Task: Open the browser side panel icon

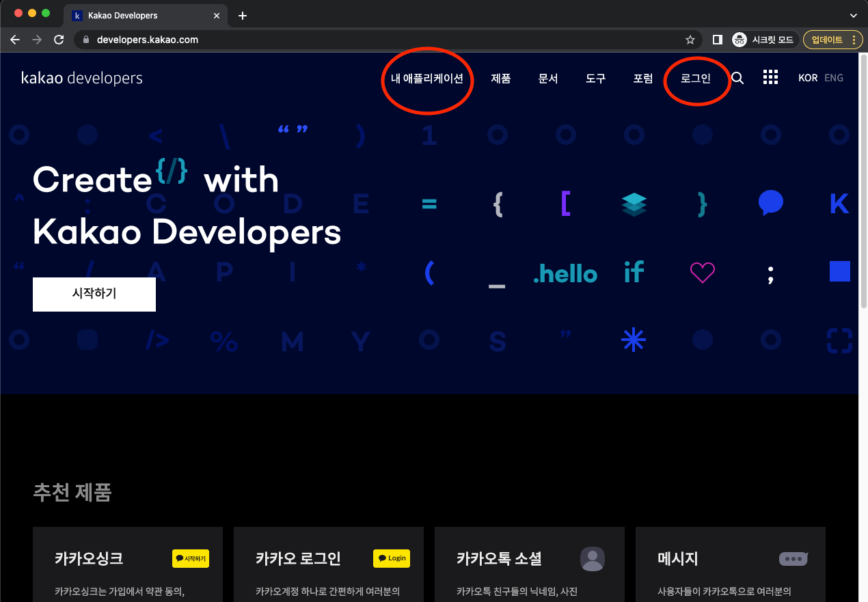Action: (x=717, y=40)
